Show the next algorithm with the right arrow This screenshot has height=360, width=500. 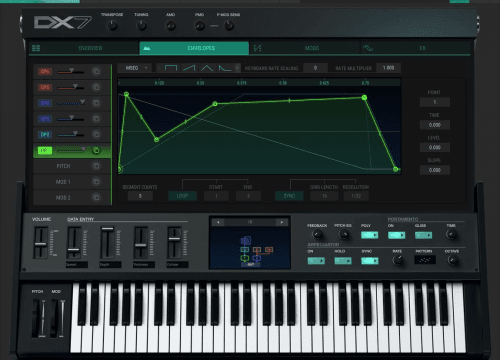click(282, 222)
